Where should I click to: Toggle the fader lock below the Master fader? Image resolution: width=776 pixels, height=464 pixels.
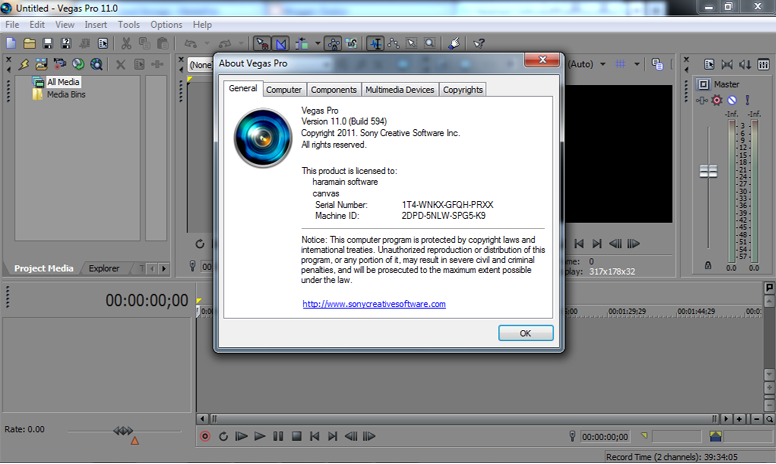(708, 265)
